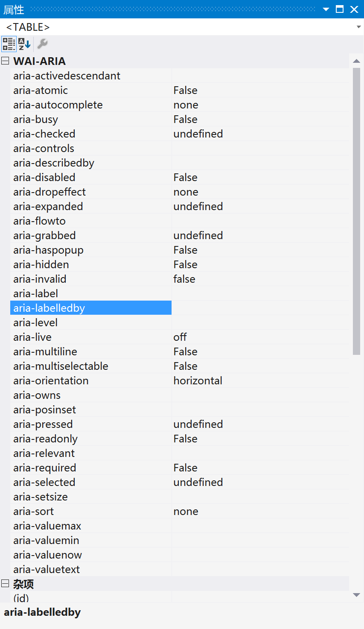Sort properties alphabetically with A-Z icon

pyautogui.click(x=24, y=44)
